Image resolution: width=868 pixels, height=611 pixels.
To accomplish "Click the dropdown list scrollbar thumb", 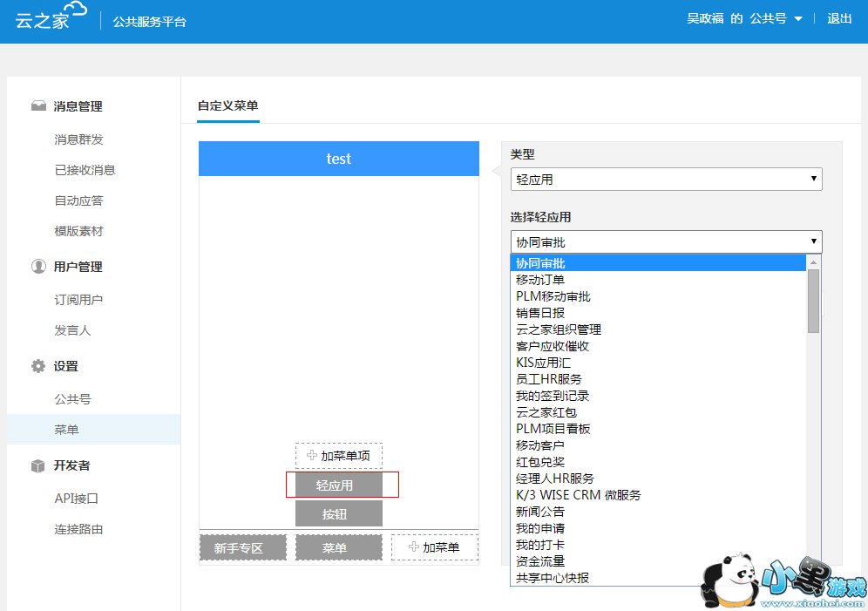I will 813,300.
